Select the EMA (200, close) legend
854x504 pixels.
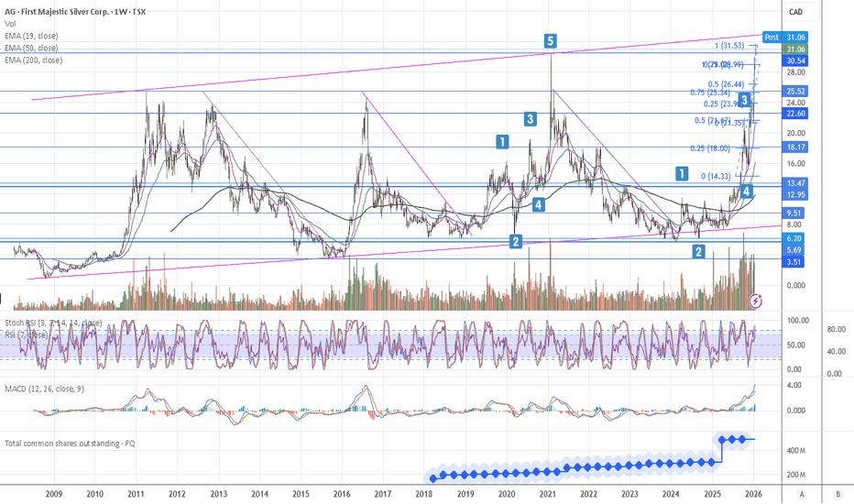tap(34, 60)
